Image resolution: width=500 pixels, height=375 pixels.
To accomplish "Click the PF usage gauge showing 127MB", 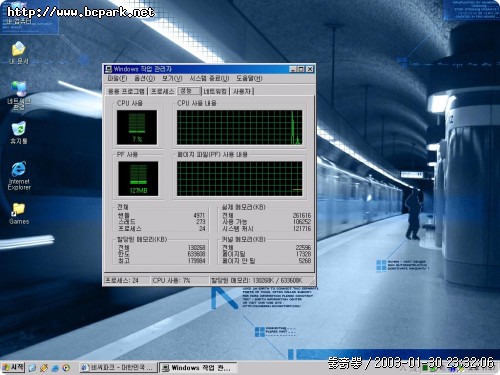I will click(138, 179).
